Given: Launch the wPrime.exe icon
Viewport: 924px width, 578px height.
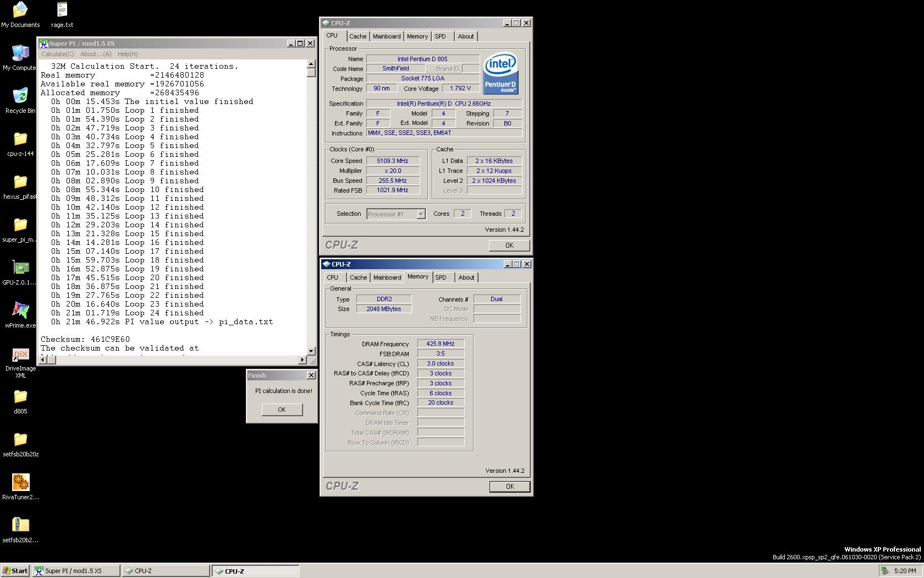Looking at the screenshot, I should [x=20, y=315].
